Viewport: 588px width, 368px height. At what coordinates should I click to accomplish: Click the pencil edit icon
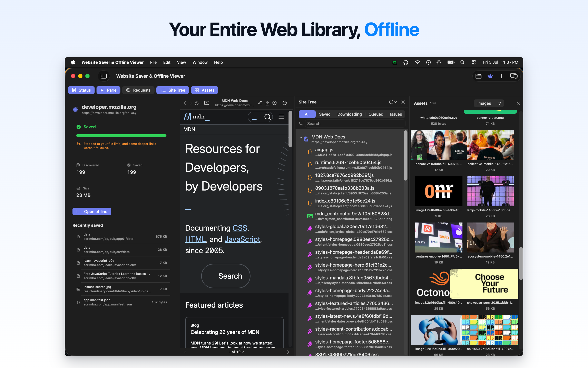[260, 103]
